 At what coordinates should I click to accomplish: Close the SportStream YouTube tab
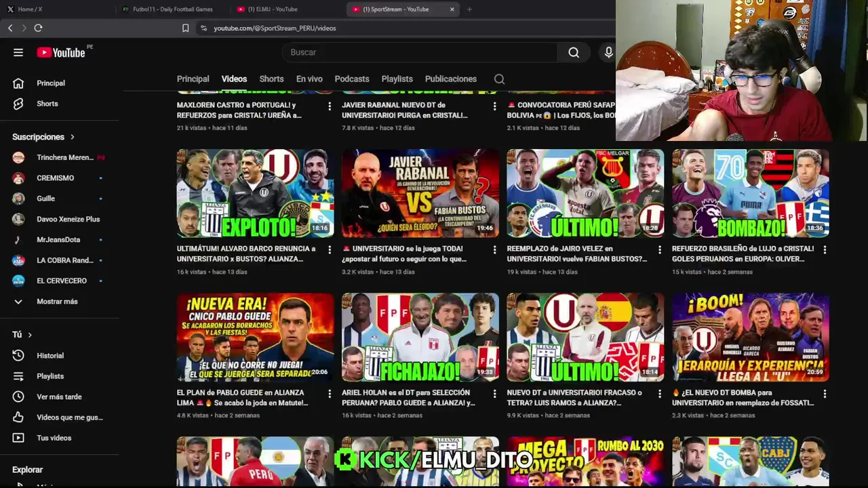452,9
